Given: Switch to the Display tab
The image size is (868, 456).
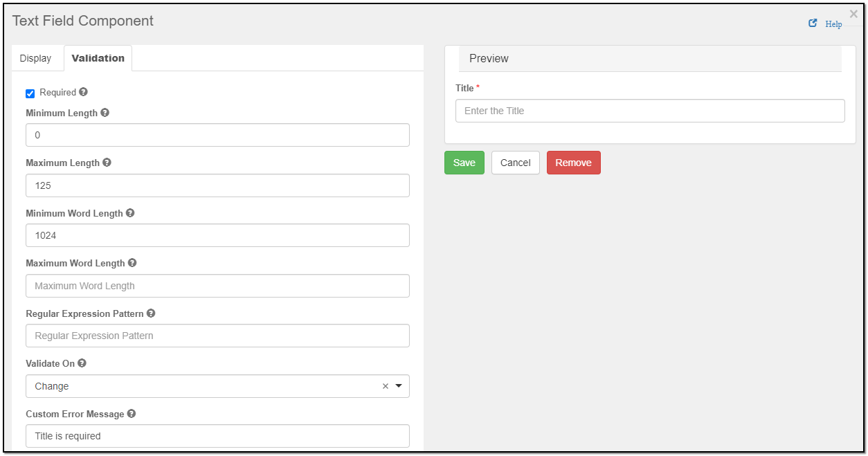Looking at the screenshot, I should pos(35,58).
